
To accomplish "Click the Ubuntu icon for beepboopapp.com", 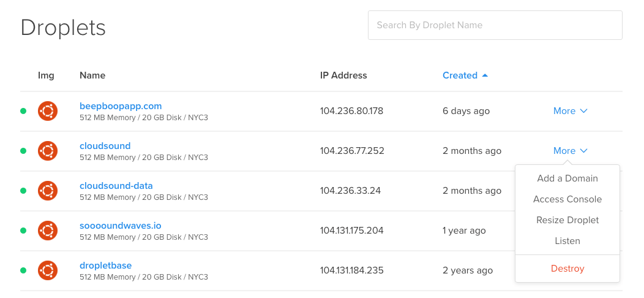I will pos(48,111).
